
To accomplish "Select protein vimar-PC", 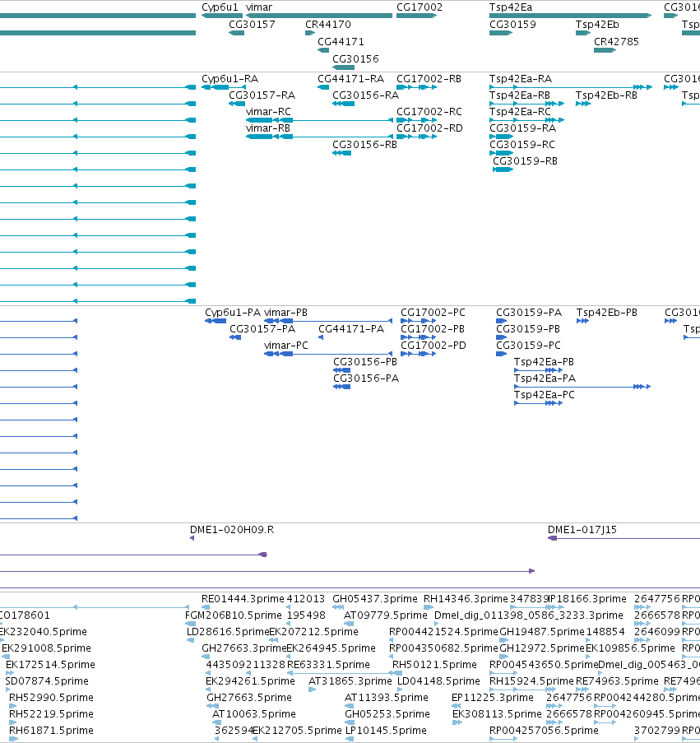I will pyautogui.click(x=285, y=346).
